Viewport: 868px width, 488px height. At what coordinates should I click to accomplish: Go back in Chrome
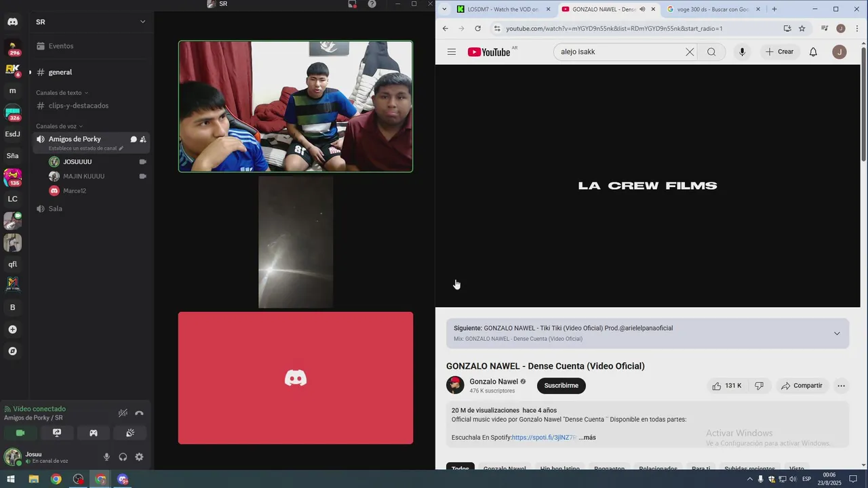pos(445,28)
